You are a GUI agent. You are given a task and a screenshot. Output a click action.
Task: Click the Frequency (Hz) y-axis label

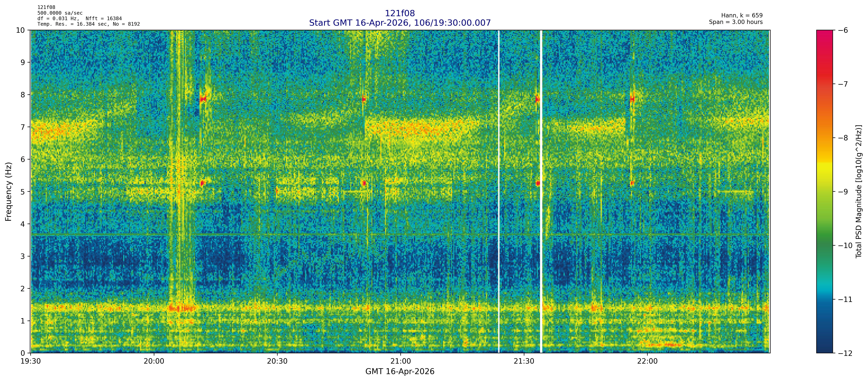pos(8,192)
